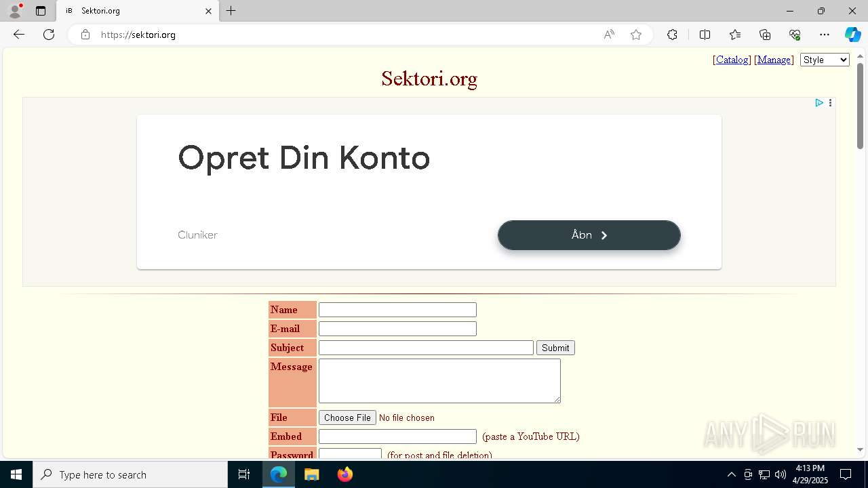This screenshot has height=488, width=868.
Task: Click the page vertical scrollbar thumb
Action: coord(860,106)
